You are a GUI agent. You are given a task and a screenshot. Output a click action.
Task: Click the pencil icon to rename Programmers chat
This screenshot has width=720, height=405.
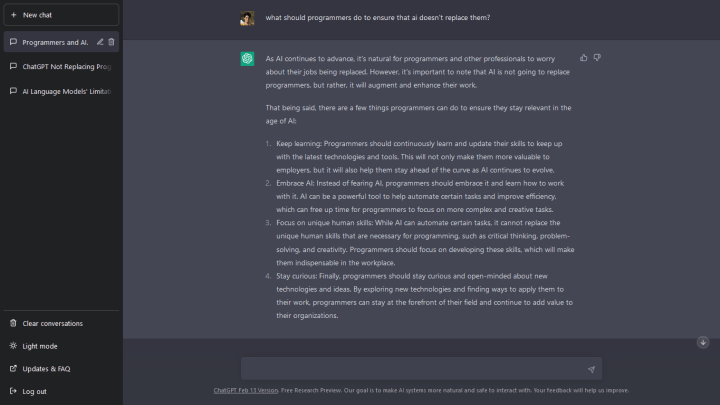99,42
